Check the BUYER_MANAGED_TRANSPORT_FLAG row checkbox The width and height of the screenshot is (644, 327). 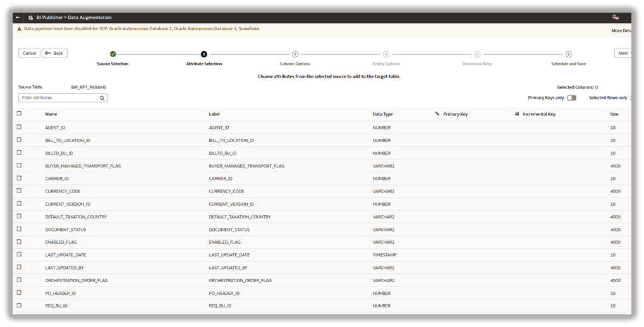pos(19,165)
